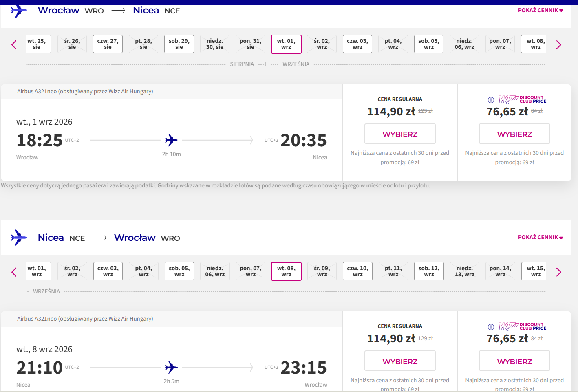Viewport: 578px width, 392px height.
Task: Select outbound date czw. 27, sie
Action: (x=108, y=44)
